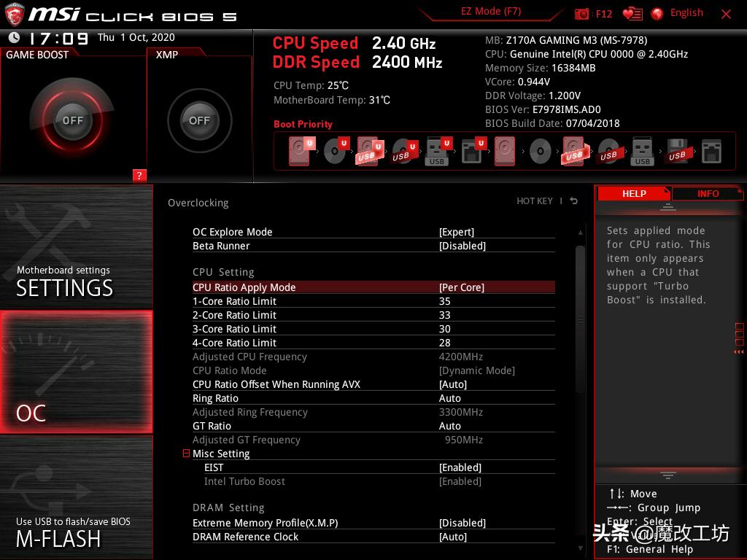Screen dimensions: 747x560
Task: Select the globe icon next to English
Action: pos(656,12)
